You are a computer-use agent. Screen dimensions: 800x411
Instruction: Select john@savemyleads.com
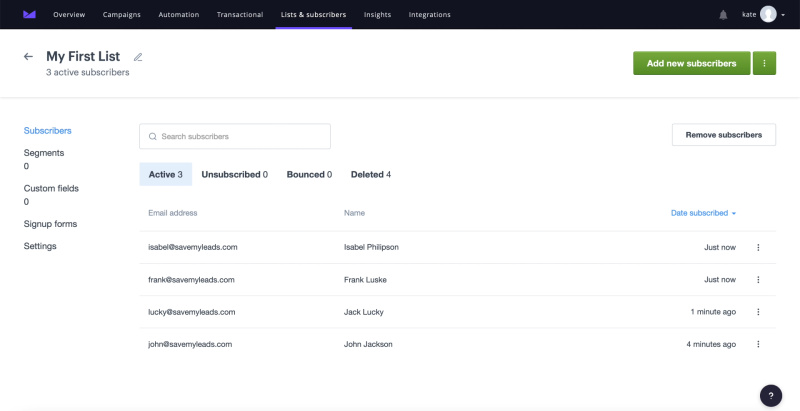tap(190, 344)
